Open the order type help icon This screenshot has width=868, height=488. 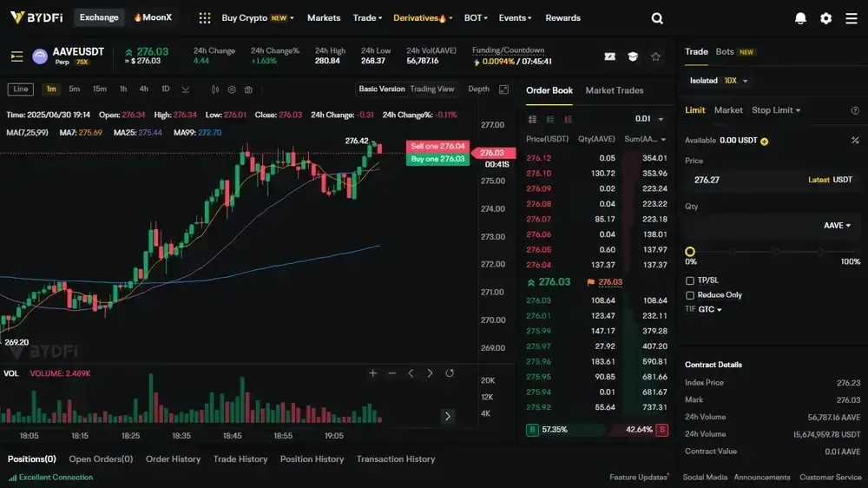point(855,111)
